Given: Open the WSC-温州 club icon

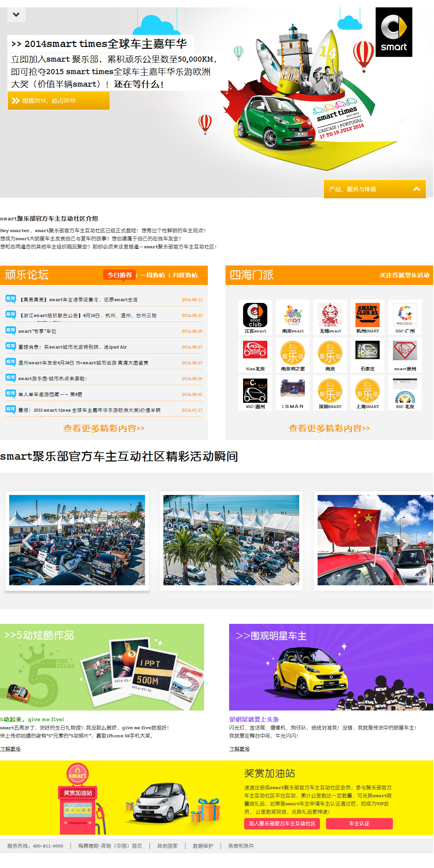Looking at the screenshot, I should (x=255, y=391).
